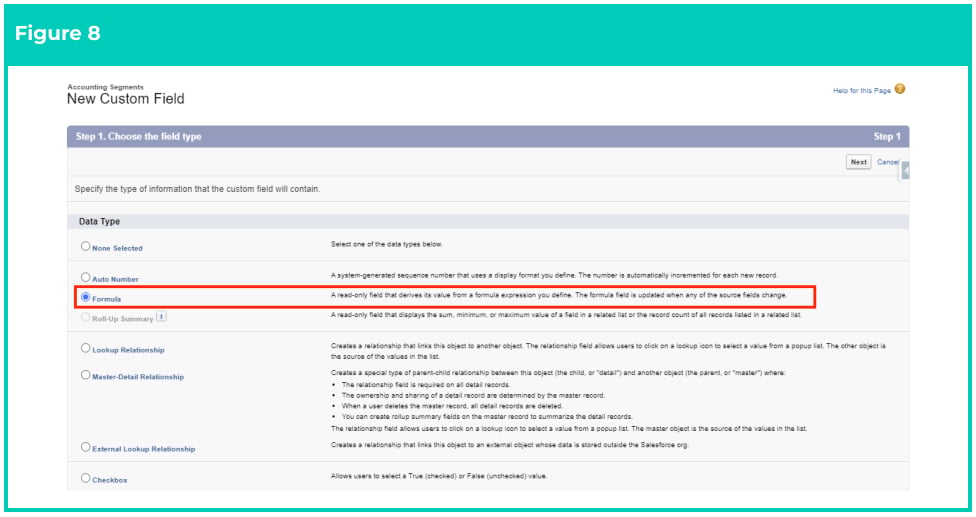This screenshot has width=976, height=517.
Task: Select External Lookup Relationship radio button
Action: pos(85,447)
